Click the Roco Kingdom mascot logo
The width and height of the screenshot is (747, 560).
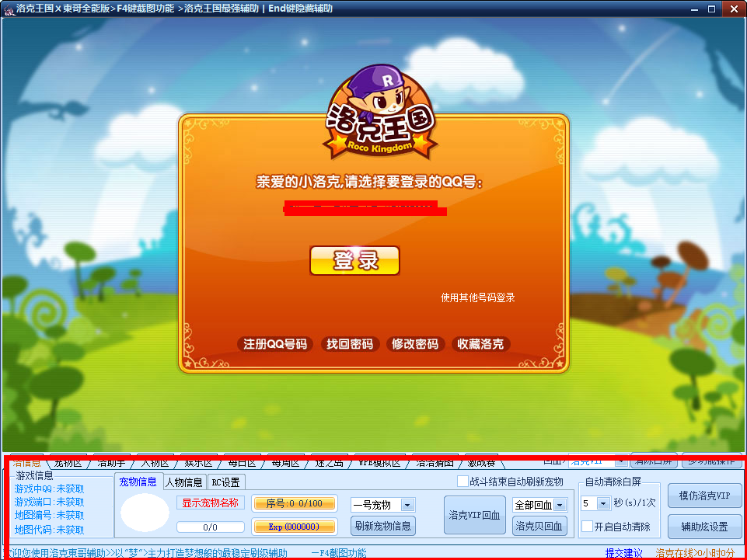click(x=379, y=113)
